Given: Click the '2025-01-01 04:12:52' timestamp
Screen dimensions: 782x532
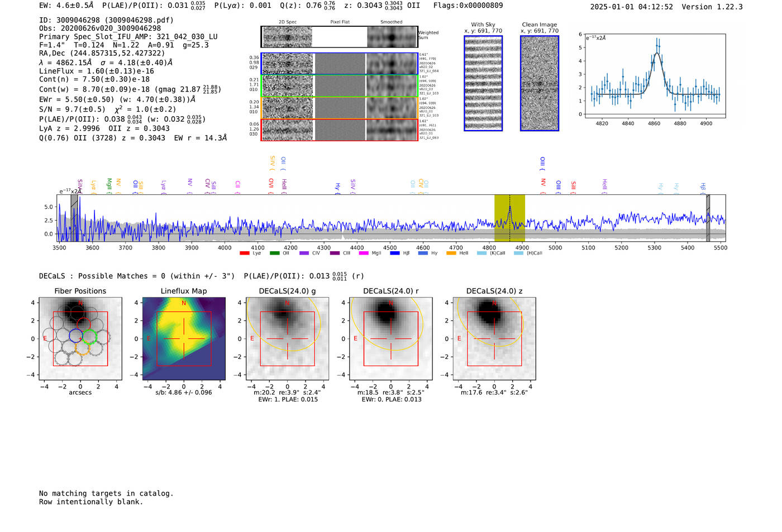Looking at the screenshot, I should point(632,7).
